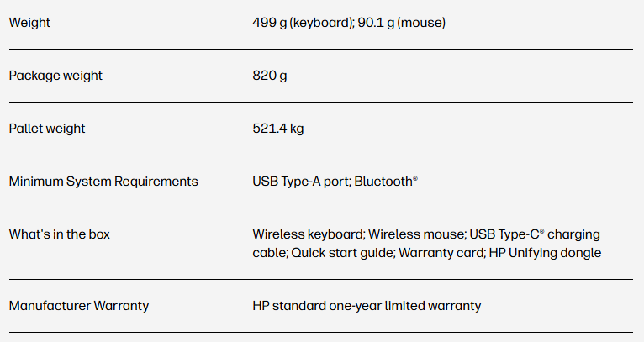Click the HP Unifying dongle text
The height and width of the screenshot is (342, 644).
click(x=545, y=253)
